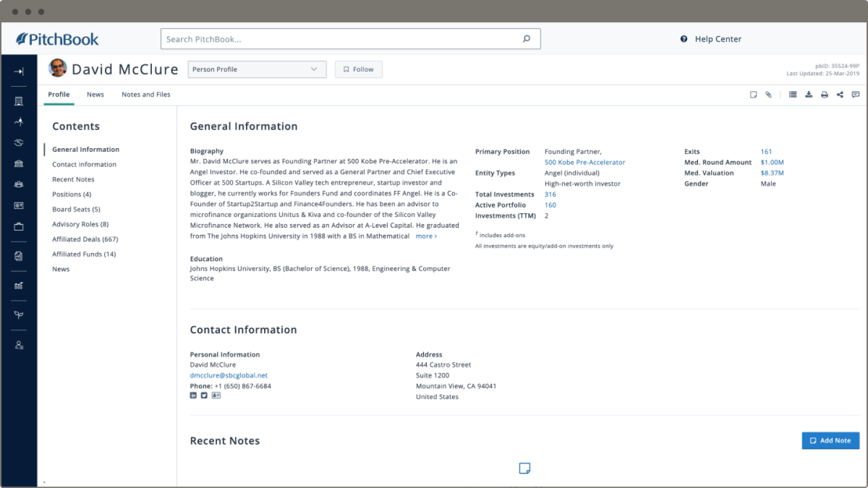Open the money bill icon in sidebar
The image size is (868, 488).
pyautogui.click(x=19, y=205)
